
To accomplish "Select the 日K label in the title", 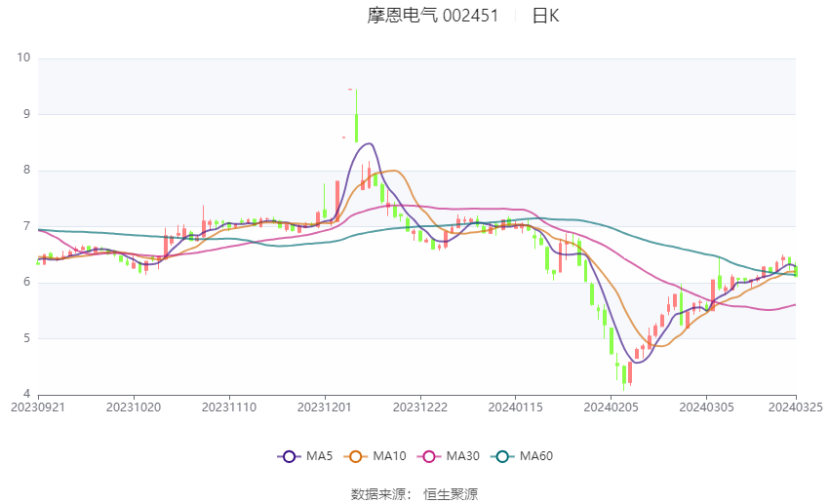I will tap(545, 16).
